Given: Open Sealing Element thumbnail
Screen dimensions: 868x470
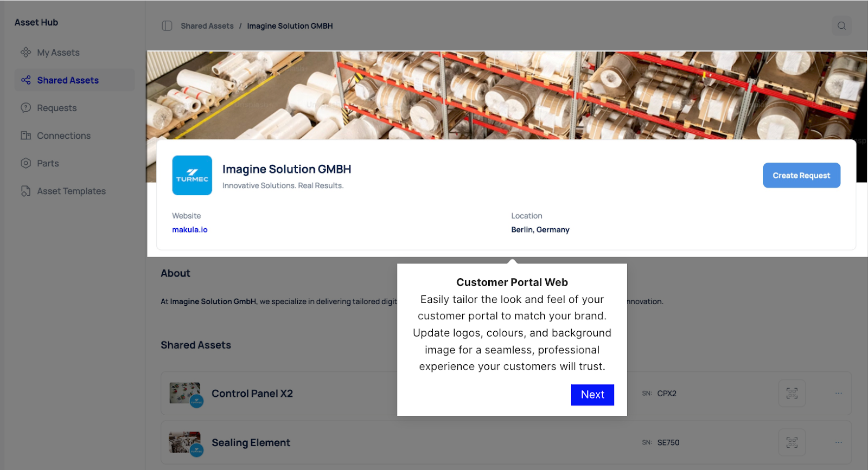Looking at the screenshot, I should [186, 443].
